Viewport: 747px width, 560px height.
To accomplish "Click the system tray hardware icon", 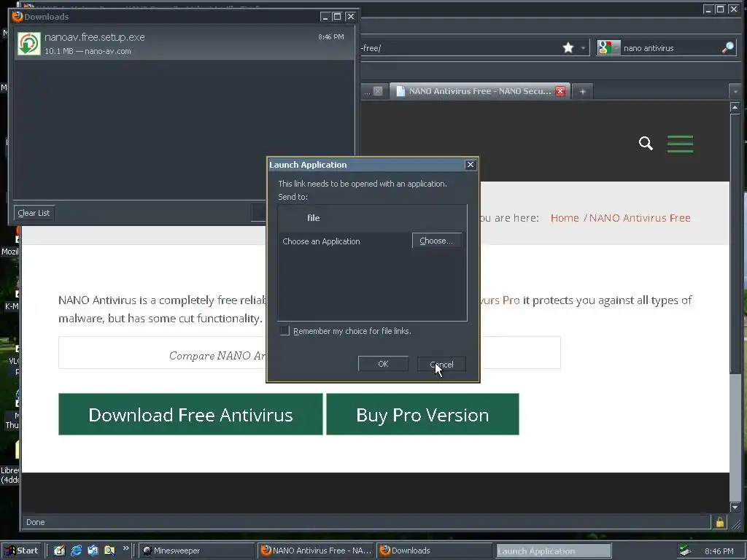I will [685, 551].
